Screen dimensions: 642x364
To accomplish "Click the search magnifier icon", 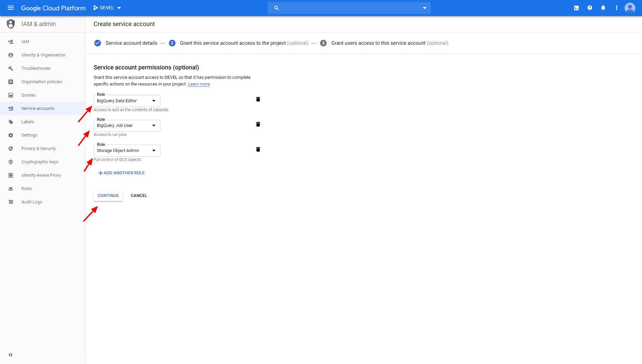I will [x=276, y=8].
